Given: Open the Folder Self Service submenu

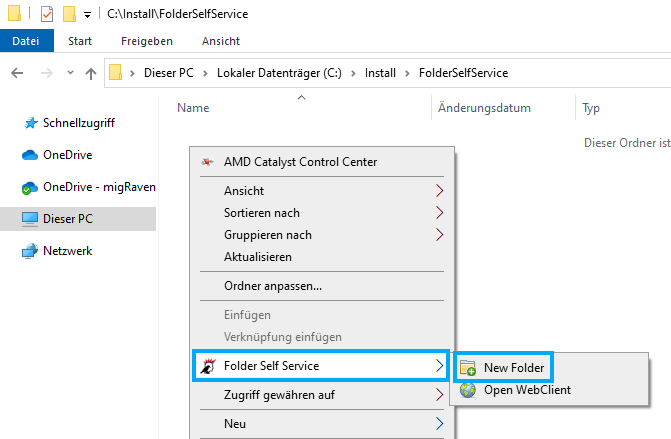Looking at the screenshot, I should [x=321, y=366].
